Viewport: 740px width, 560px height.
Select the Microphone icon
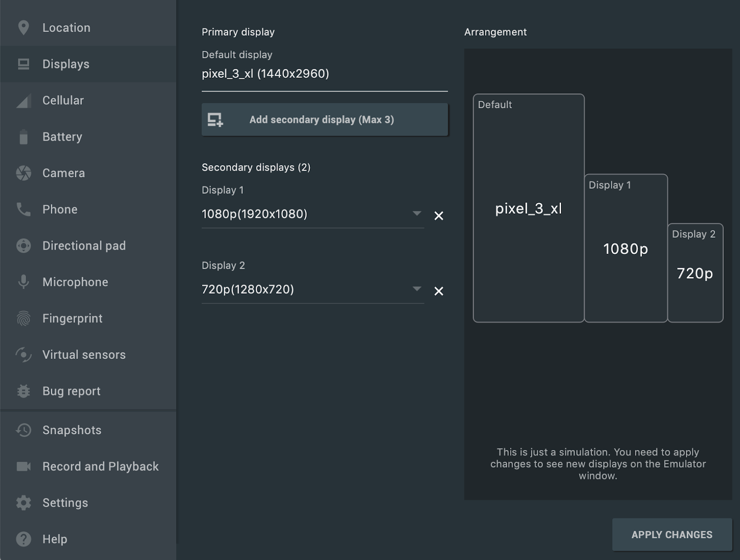tap(23, 282)
